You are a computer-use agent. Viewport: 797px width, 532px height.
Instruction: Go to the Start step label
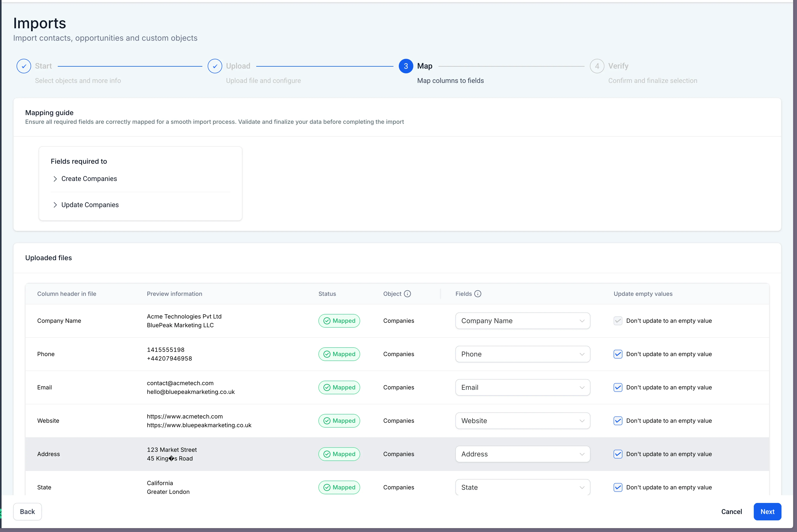click(x=43, y=66)
